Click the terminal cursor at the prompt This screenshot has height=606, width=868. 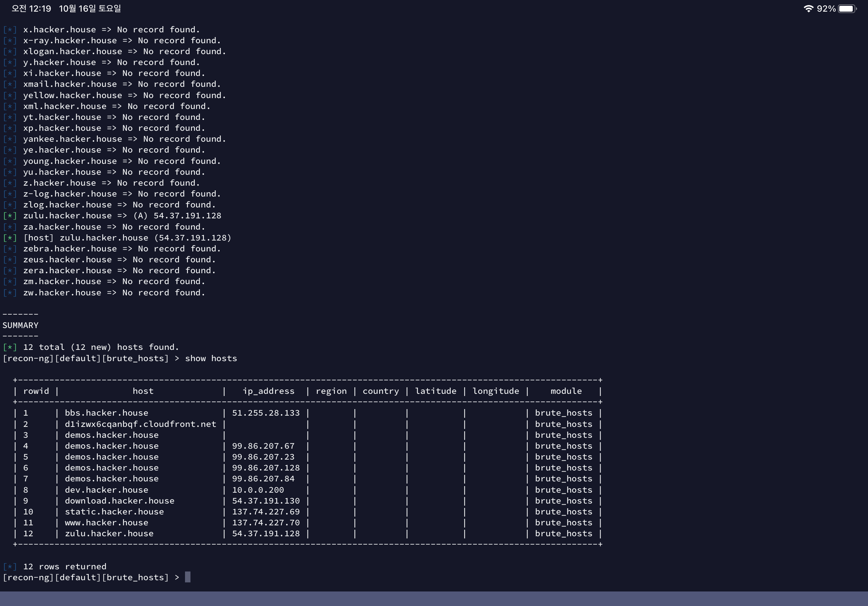coord(188,577)
